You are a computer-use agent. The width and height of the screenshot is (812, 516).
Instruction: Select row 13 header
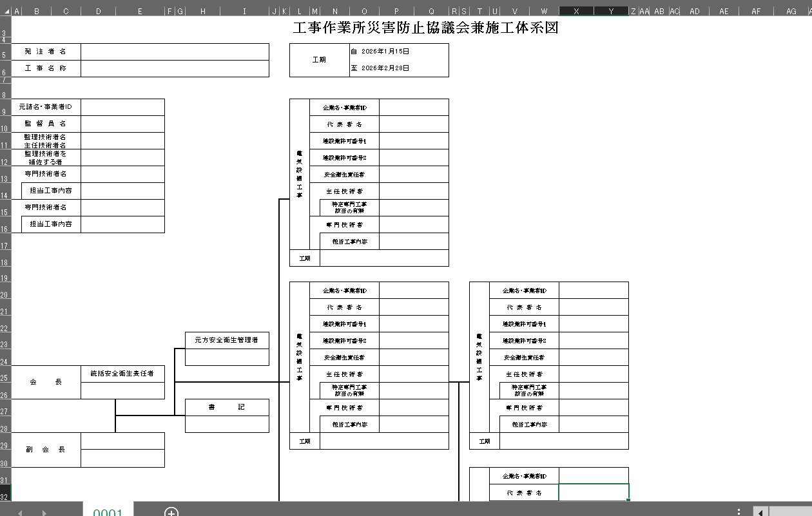point(5,178)
